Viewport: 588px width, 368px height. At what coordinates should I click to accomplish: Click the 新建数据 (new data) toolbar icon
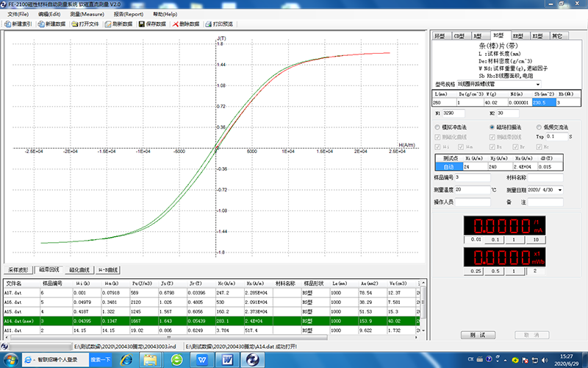point(42,24)
